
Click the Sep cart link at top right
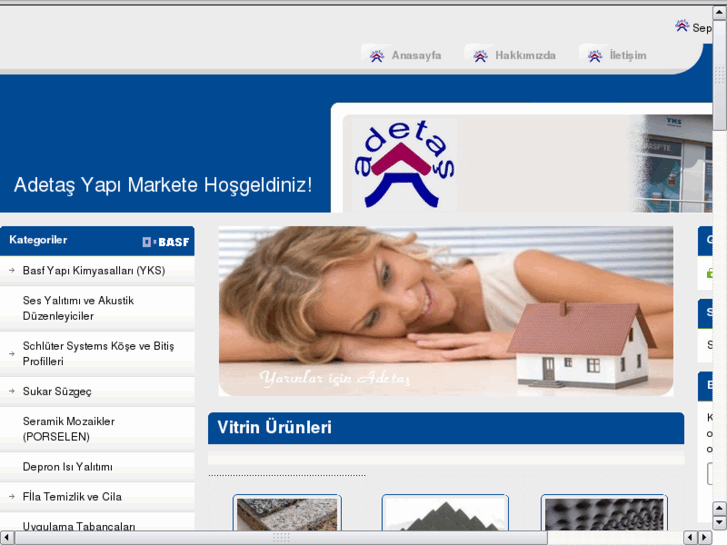pyautogui.click(x=702, y=28)
